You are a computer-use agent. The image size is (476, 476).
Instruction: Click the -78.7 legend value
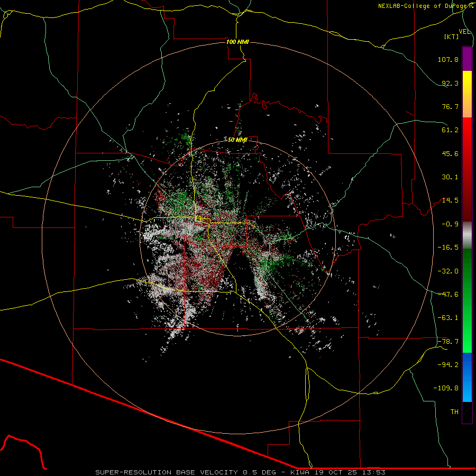pos(448,342)
